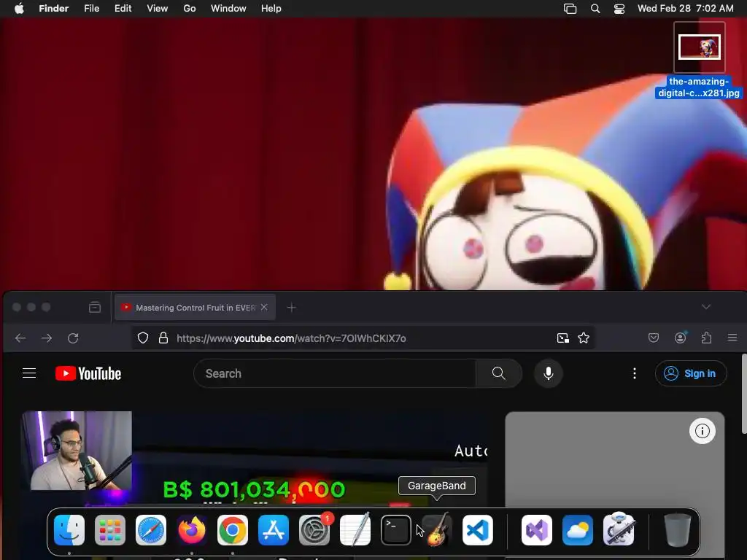747x560 pixels.
Task: Click the the-amazing-digital-c...x281.jpg file name label
Action: pos(699,87)
